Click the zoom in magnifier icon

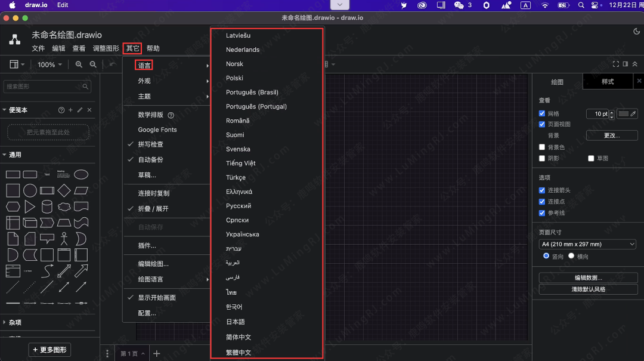[78, 64]
